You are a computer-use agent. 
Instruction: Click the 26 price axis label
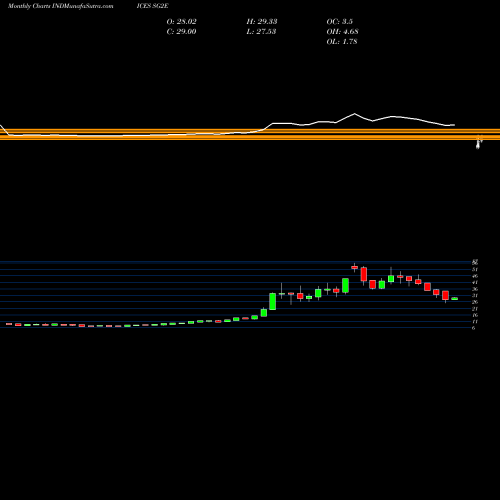coord(475,302)
